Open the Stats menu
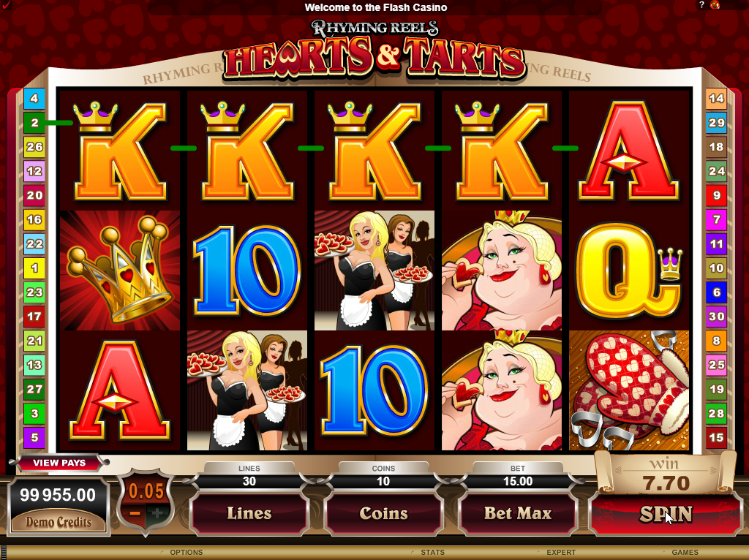The height and width of the screenshot is (560, 749). click(432, 553)
